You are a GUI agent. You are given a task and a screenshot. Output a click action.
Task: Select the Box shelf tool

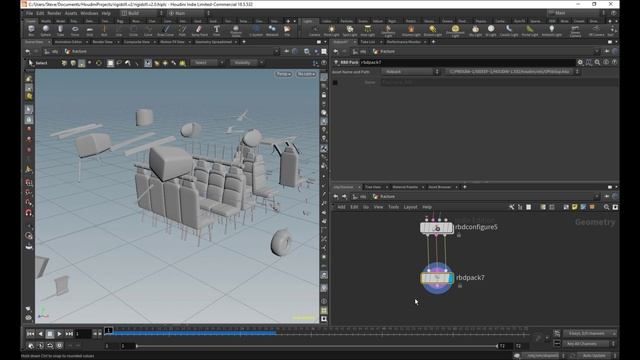pyautogui.click(x=31, y=30)
